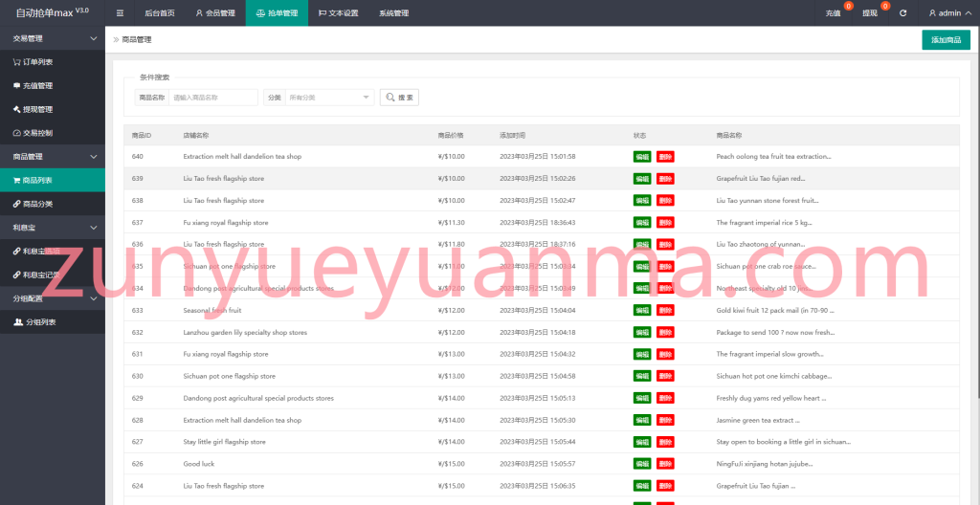Click the 商品管理 breadcrumb
Image resolution: width=980 pixels, height=505 pixels.
(x=136, y=39)
